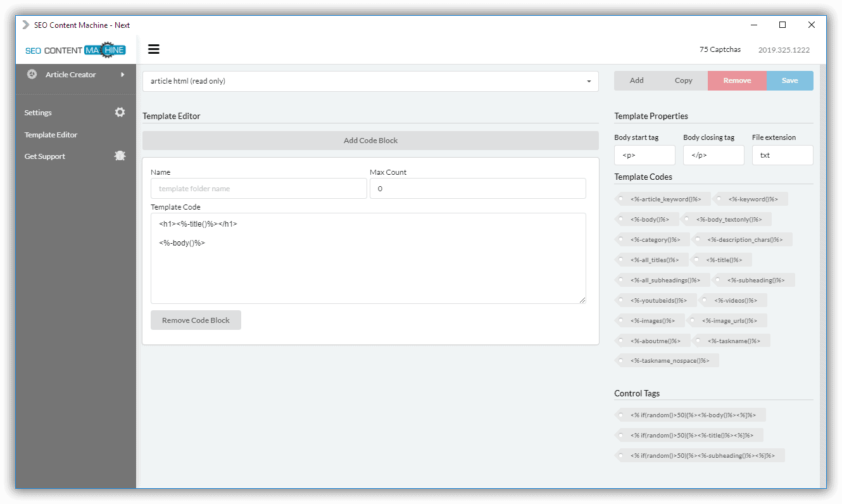
Task: Expand the Article Creator arrow
Action: point(123,75)
